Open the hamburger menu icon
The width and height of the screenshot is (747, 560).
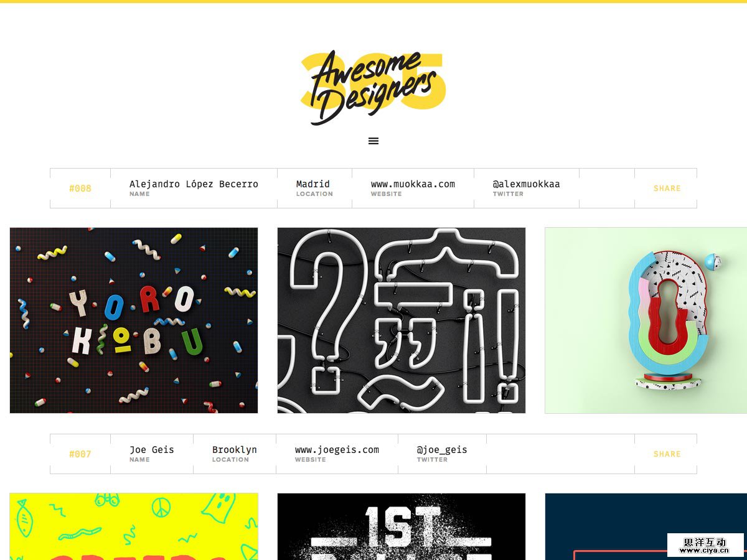374,141
